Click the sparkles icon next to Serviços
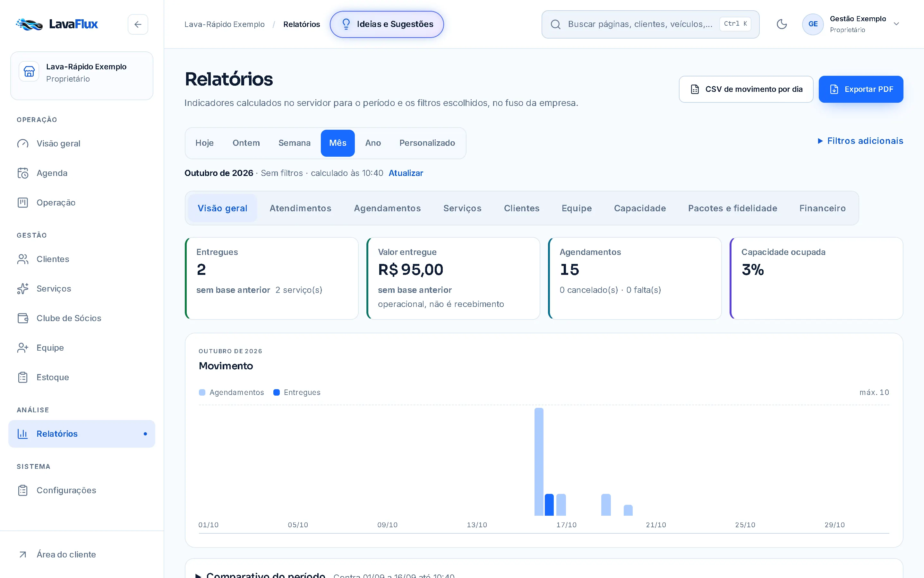The height and width of the screenshot is (578, 924). click(23, 289)
